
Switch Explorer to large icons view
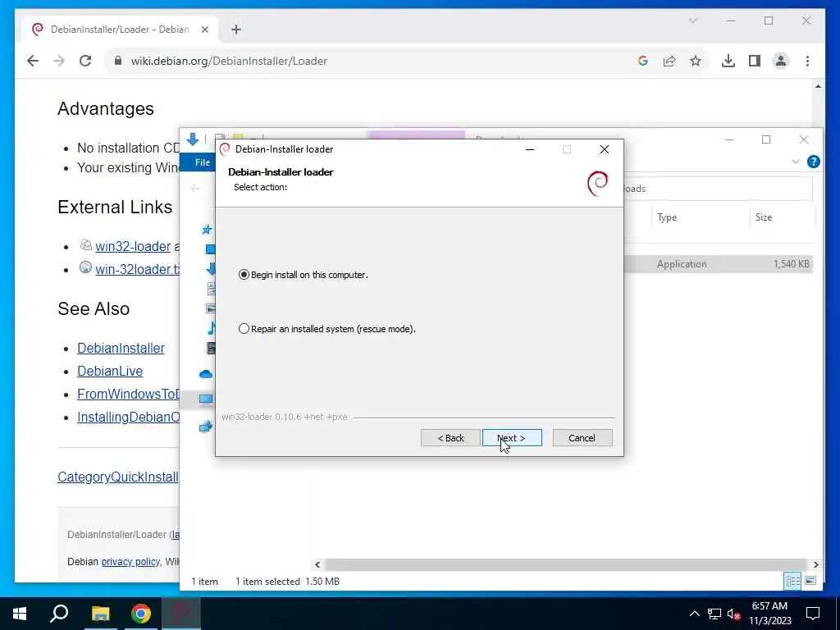(810, 581)
